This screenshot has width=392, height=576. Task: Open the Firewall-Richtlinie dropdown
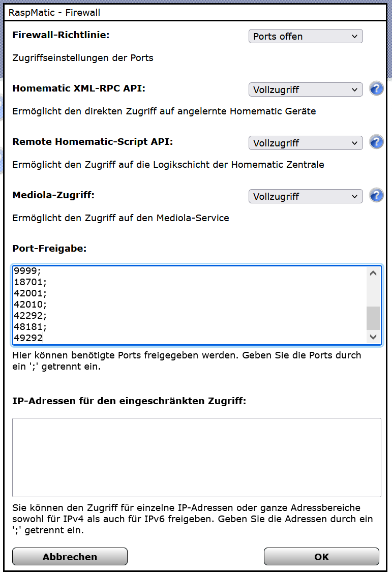[305, 37]
